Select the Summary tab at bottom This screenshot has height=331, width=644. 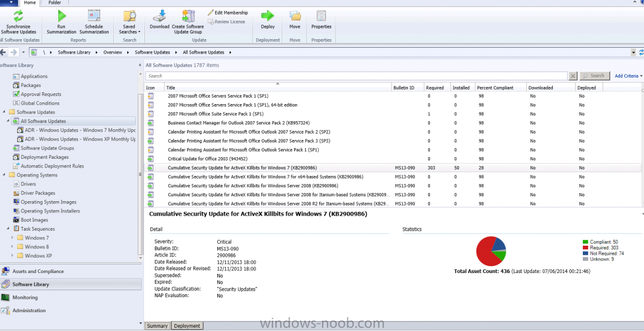157,326
